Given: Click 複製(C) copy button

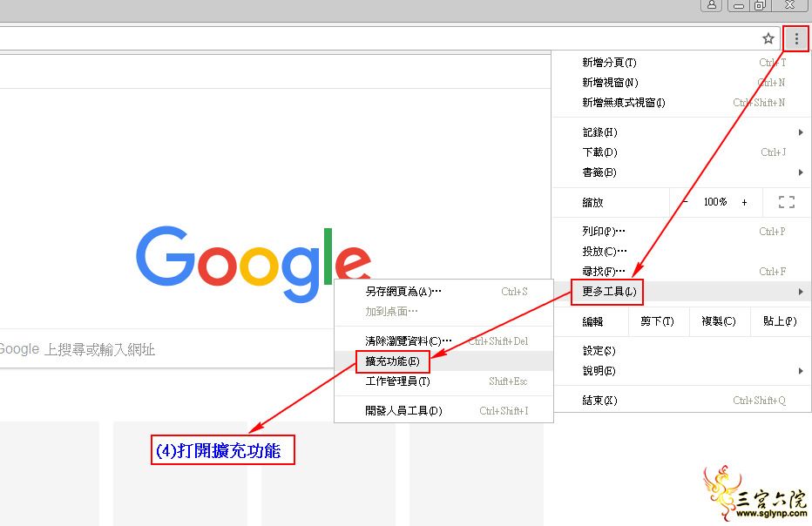Looking at the screenshot, I should tap(718, 321).
